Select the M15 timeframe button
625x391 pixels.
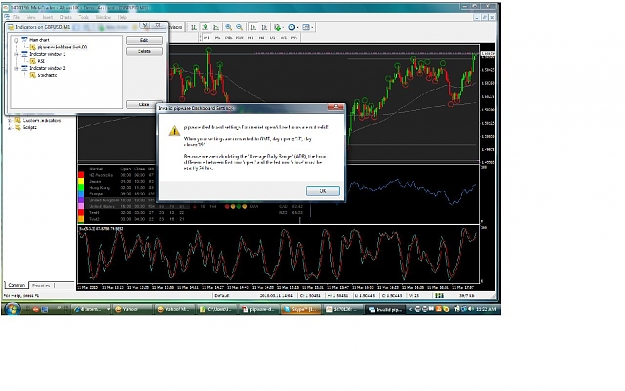(228, 38)
